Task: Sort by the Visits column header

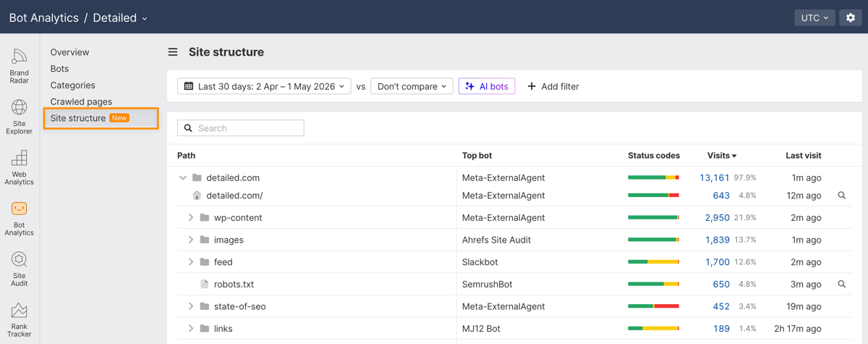Action: point(722,156)
